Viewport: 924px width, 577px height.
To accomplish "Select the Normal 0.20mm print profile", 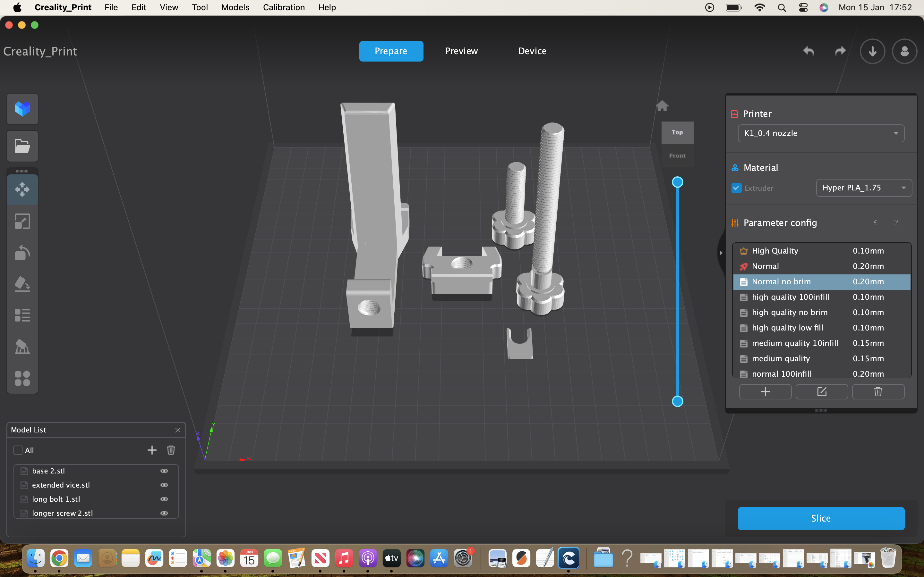I will (x=802, y=266).
